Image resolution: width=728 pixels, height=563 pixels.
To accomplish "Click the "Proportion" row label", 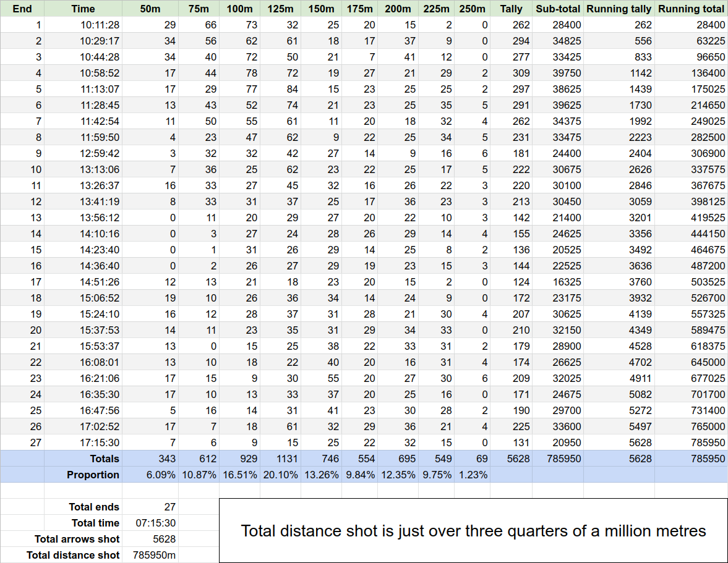I will click(84, 475).
